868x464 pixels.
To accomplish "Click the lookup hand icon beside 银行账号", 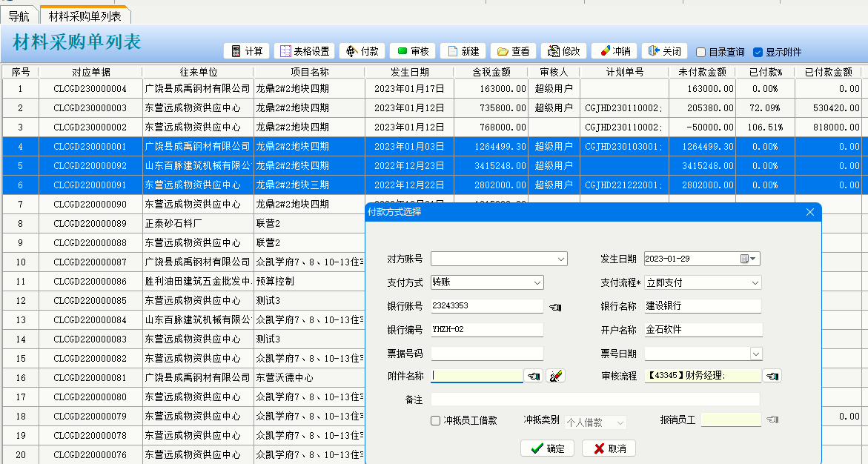I will pos(555,307).
